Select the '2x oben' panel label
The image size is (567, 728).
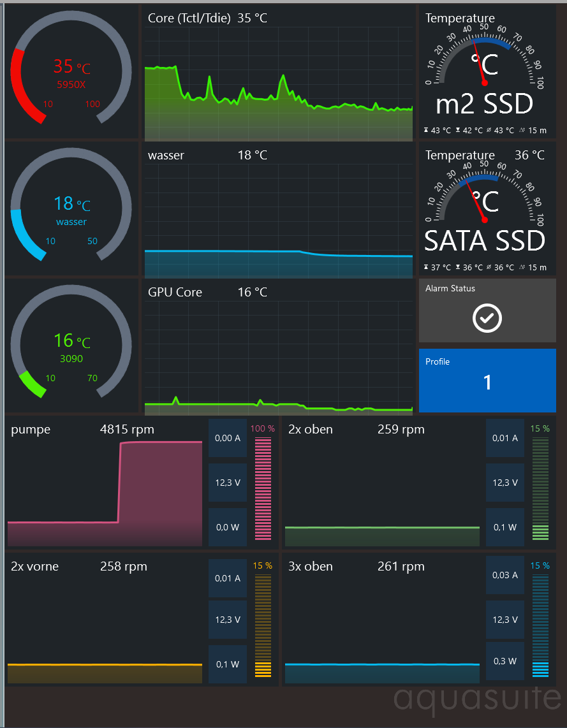pyautogui.click(x=310, y=430)
